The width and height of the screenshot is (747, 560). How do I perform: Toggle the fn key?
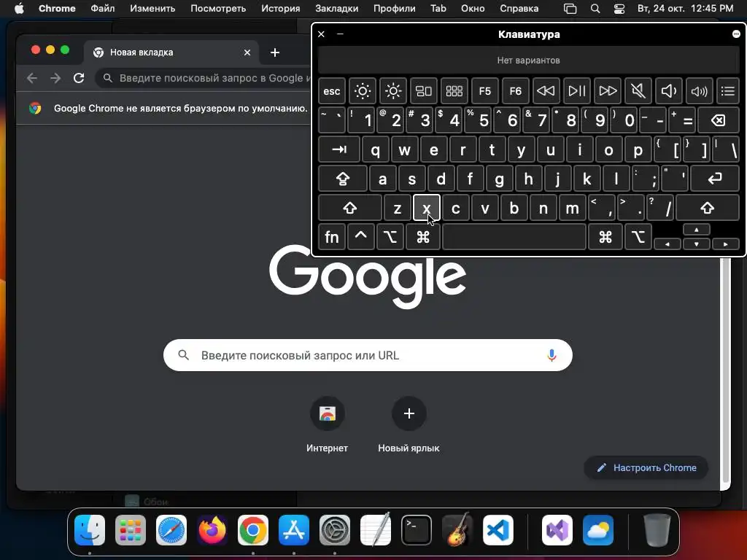(332, 237)
